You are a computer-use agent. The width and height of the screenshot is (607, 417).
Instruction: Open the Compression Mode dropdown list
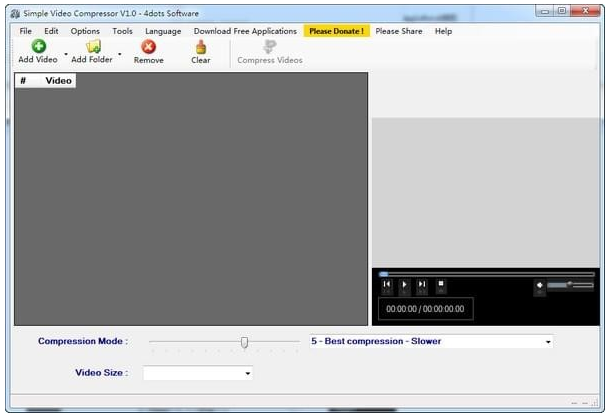(548, 342)
